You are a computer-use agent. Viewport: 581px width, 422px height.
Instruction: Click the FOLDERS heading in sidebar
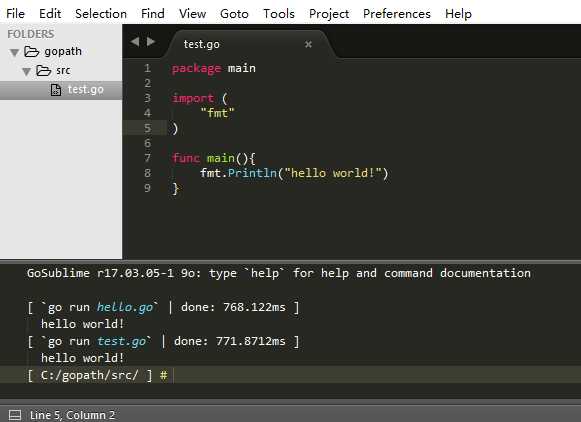pos(31,34)
